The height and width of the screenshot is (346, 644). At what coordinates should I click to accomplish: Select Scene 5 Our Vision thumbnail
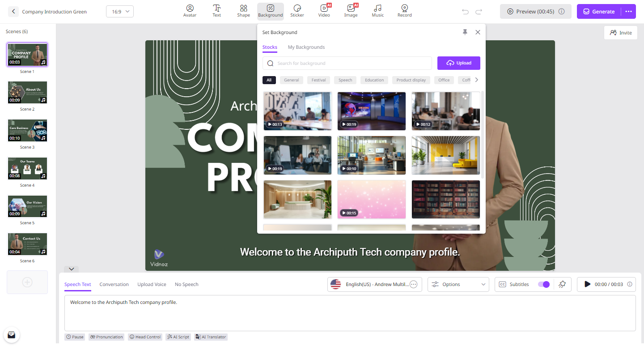(27, 206)
